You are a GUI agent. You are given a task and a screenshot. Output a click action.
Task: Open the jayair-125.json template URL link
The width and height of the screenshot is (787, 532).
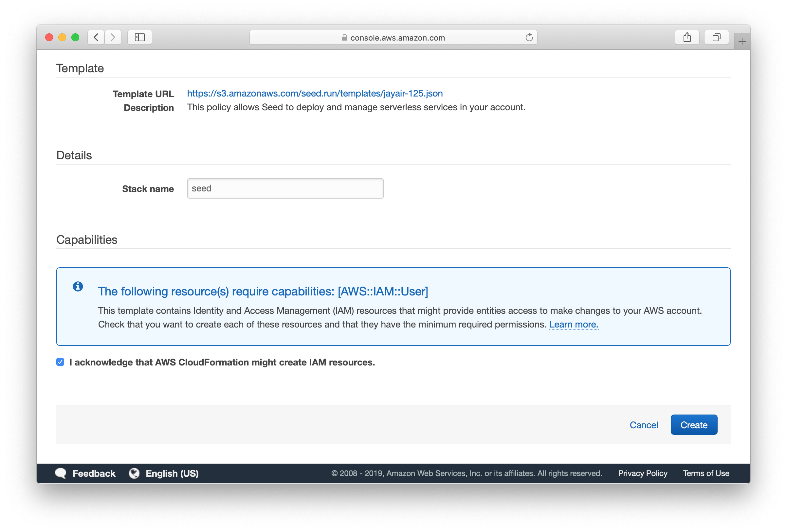[315, 93]
